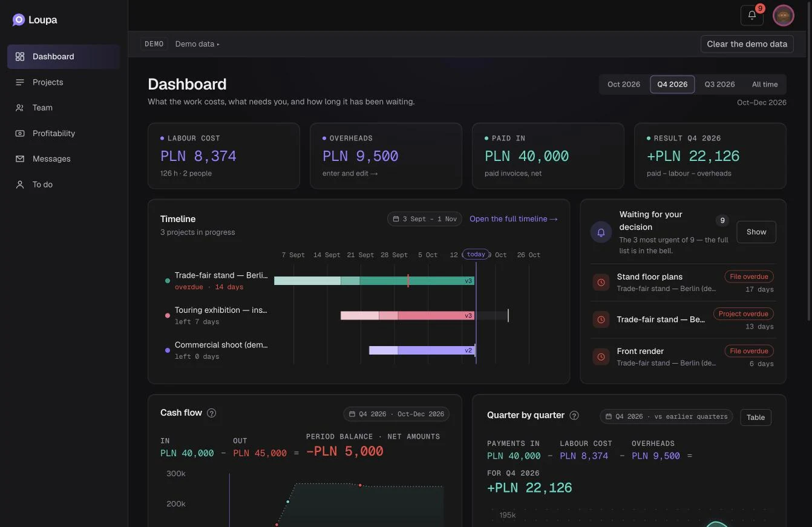
Task: Open the user avatar menu
Action: pos(784,16)
